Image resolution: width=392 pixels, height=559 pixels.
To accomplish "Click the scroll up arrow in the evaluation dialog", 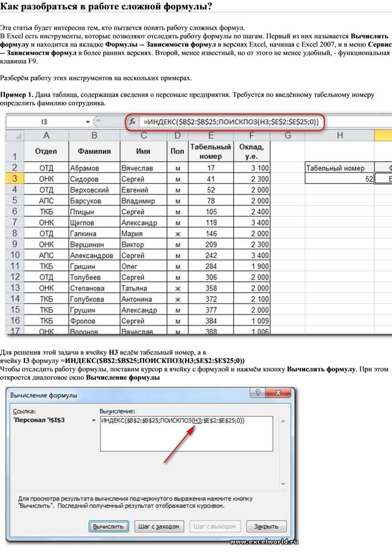I will point(283,421).
